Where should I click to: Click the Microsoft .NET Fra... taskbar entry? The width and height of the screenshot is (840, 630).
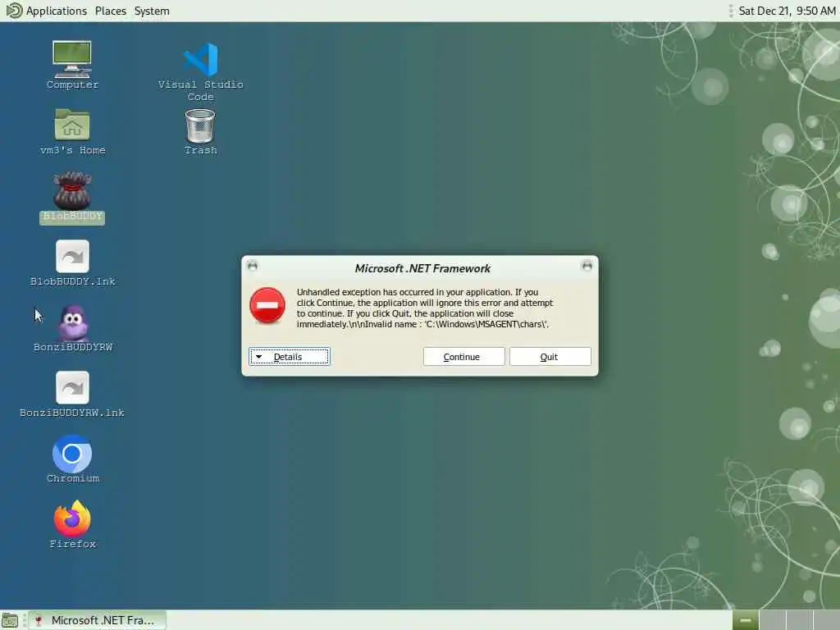click(x=97, y=620)
